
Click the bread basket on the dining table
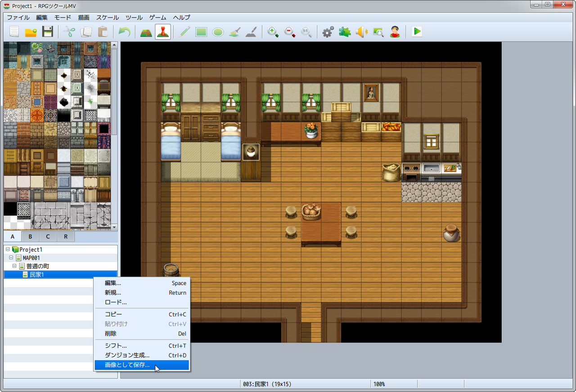(x=311, y=212)
